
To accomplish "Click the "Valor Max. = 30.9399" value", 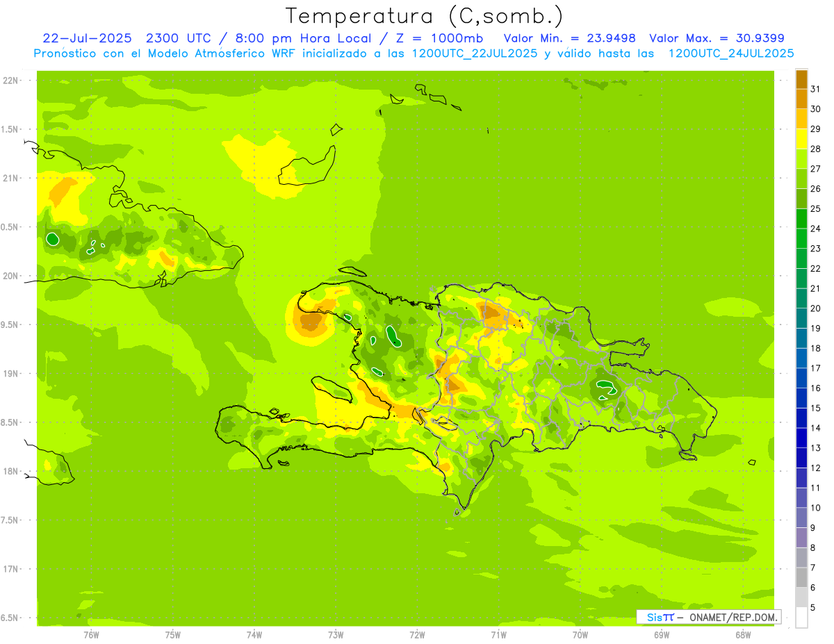I will (x=719, y=38).
